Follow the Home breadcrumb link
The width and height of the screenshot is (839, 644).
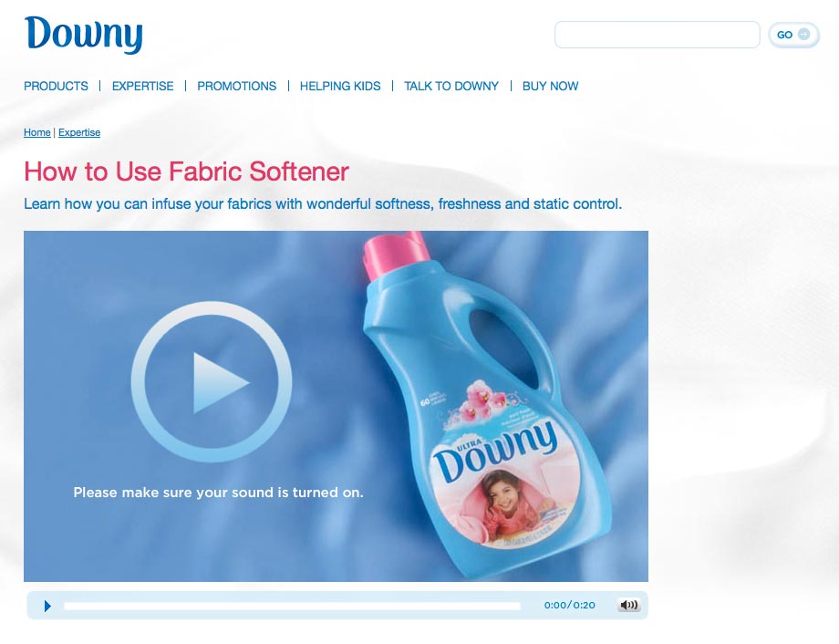pos(36,132)
